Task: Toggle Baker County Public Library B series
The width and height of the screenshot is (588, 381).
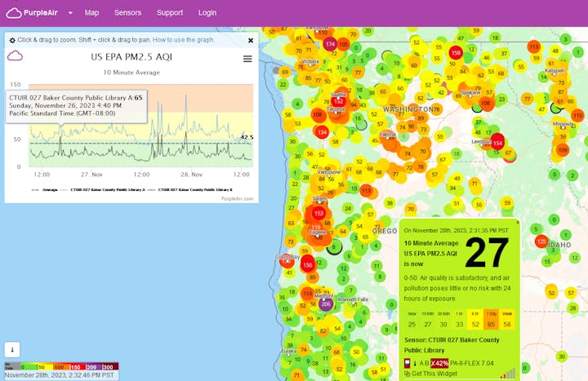Action: point(194,188)
